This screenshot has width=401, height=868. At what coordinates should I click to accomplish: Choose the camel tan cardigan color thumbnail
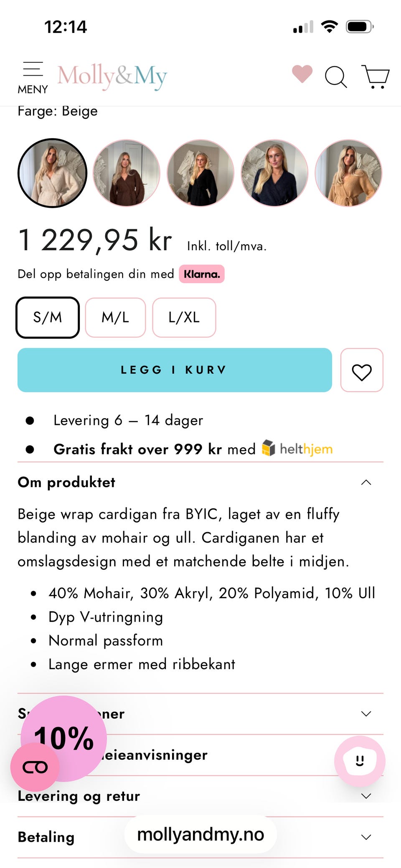click(x=348, y=173)
